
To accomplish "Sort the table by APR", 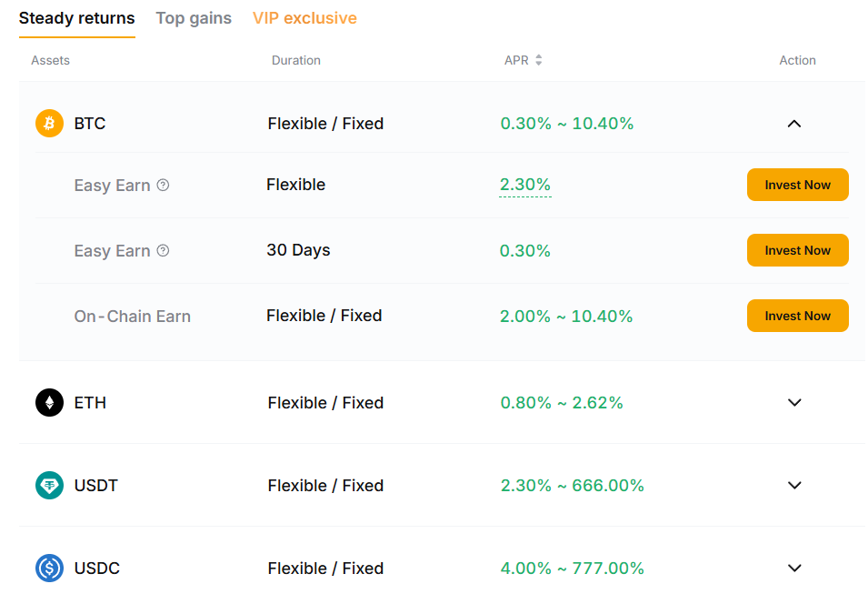I will click(x=538, y=60).
